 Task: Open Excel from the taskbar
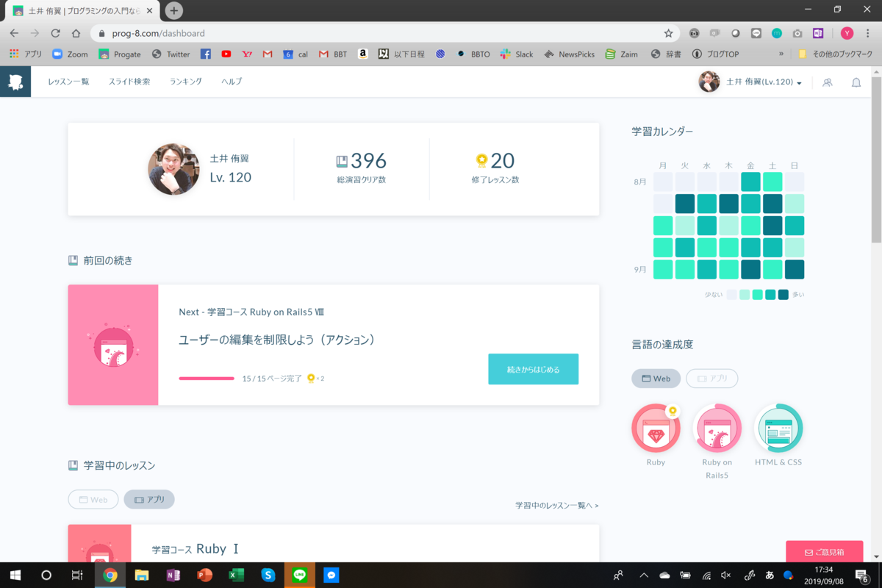click(x=236, y=576)
